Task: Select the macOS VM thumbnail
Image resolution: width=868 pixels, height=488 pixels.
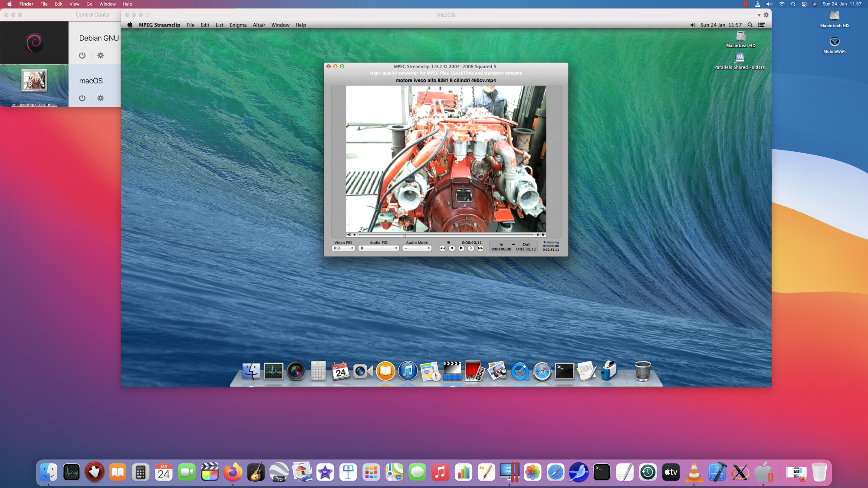Action: pos(34,85)
